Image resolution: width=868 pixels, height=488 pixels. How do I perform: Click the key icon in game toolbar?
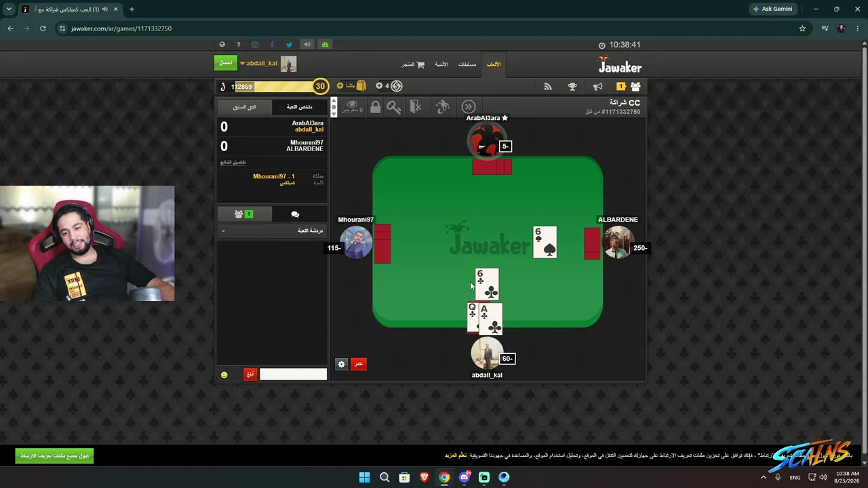tap(394, 107)
